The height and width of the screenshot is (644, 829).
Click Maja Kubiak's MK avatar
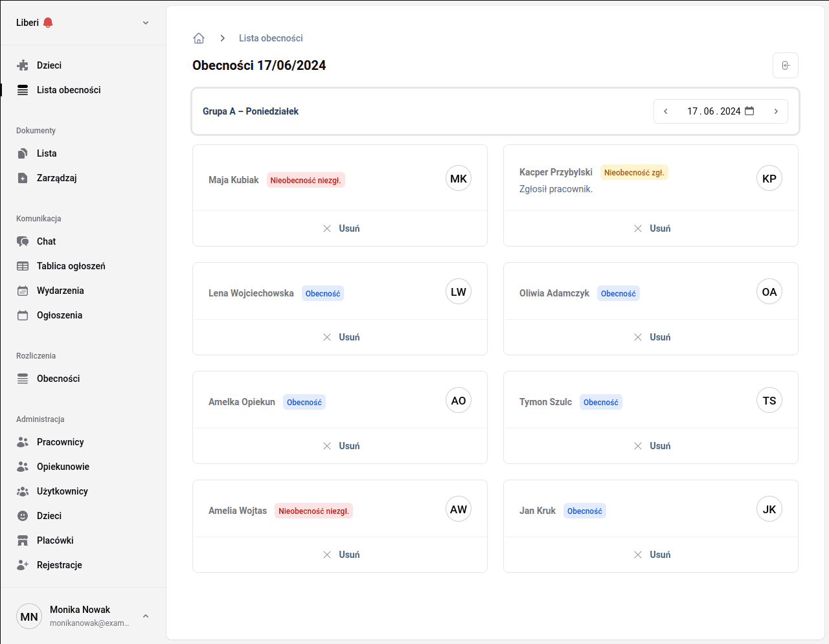click(458, 179)
